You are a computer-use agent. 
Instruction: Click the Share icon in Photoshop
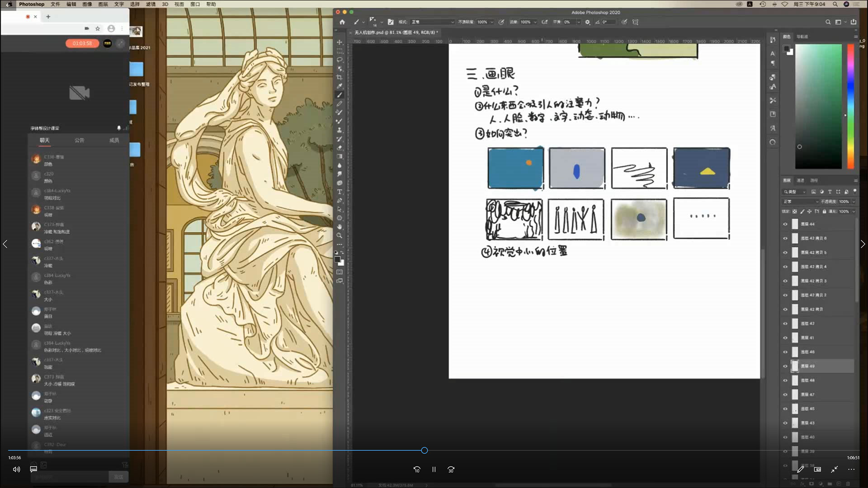pyautogui.click(x=854, y=22)
